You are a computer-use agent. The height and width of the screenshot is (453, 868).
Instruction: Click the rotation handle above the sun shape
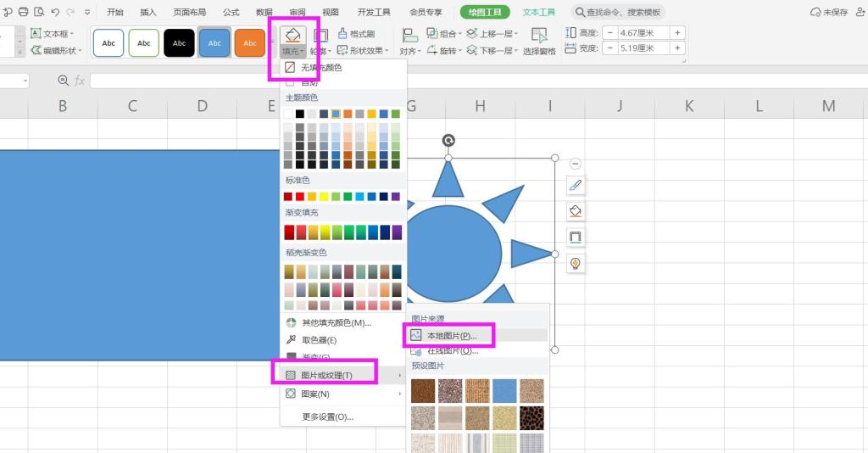pos(448,141)
